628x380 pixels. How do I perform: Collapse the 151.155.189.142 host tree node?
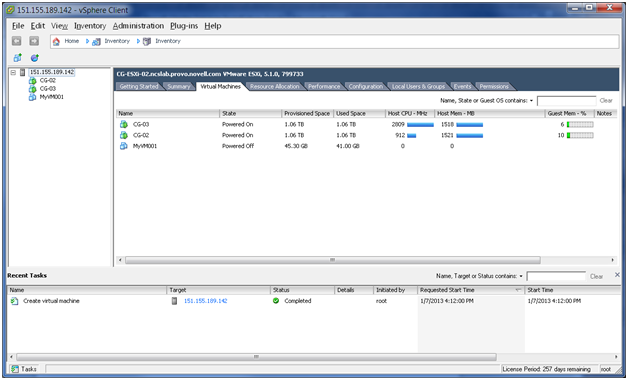[13, 72]
